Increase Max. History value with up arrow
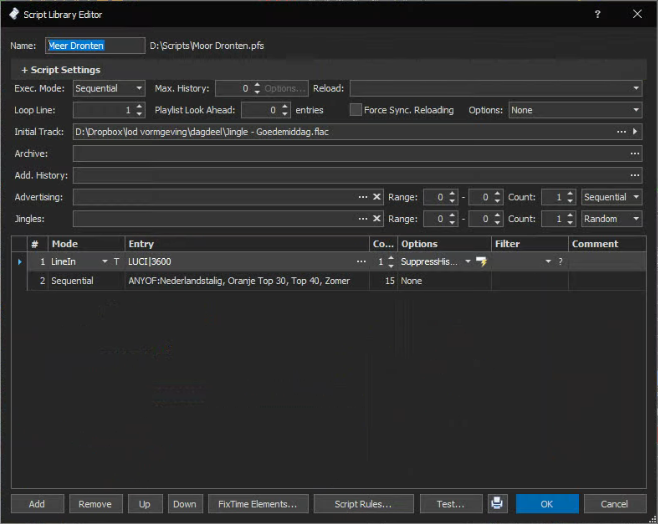 click(x=257, y=85)
